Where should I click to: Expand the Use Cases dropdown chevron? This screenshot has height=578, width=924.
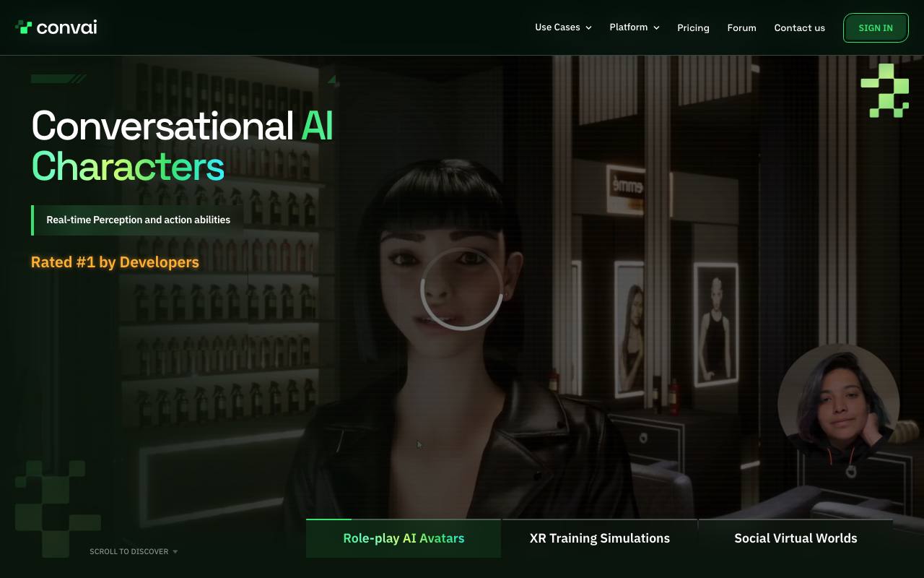pyautogui.click(x=588, y=27)
